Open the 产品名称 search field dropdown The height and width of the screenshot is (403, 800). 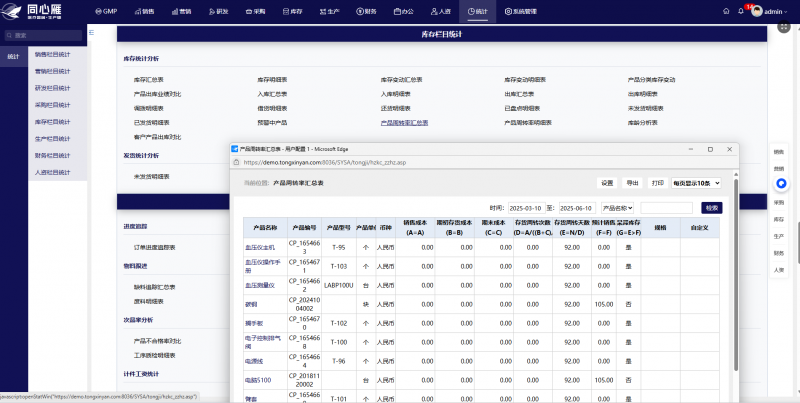pyautogui.click(x=618, y=208)
